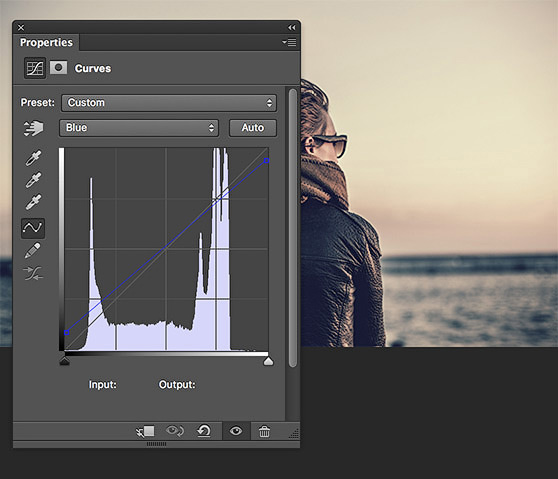558x479 pixels.
Task: View previous state with eye-arrow icon
Action: tap(175, 431)
